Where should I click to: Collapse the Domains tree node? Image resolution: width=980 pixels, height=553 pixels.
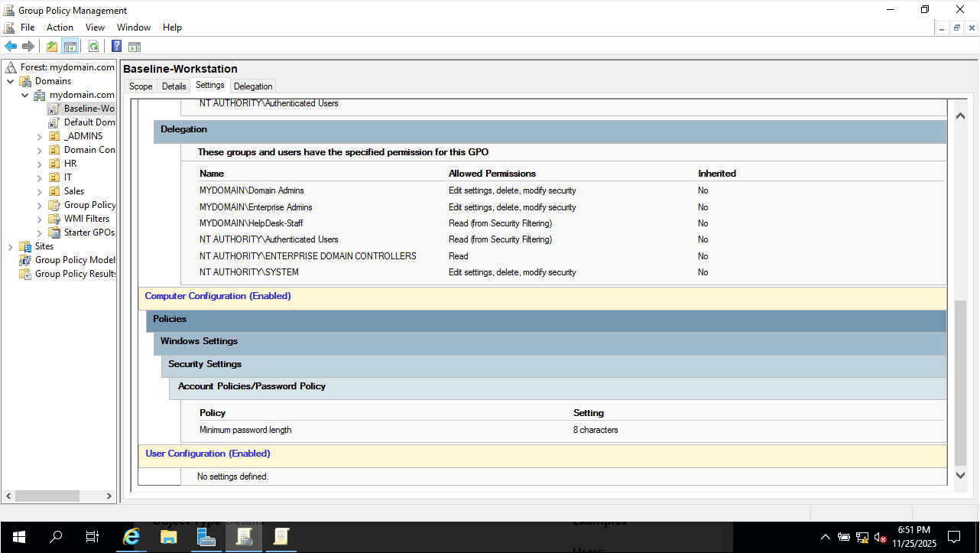10,81
